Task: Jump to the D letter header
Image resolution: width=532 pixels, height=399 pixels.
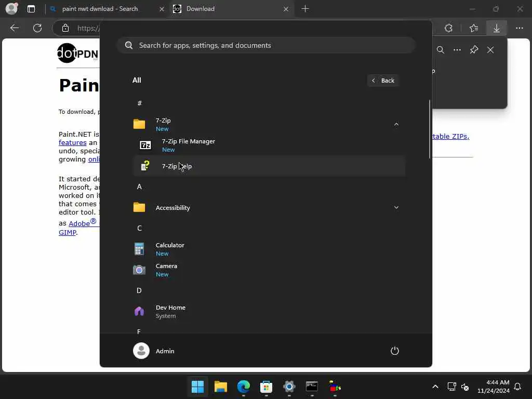Action: pos(139,290)
